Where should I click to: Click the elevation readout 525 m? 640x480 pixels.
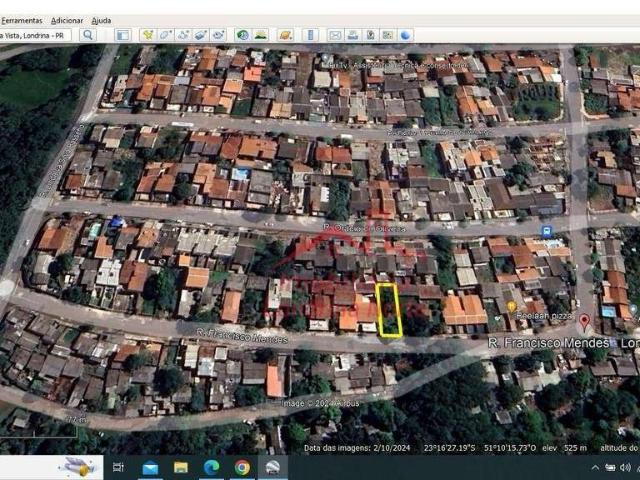pyautogui.click(x=575, y=448)
